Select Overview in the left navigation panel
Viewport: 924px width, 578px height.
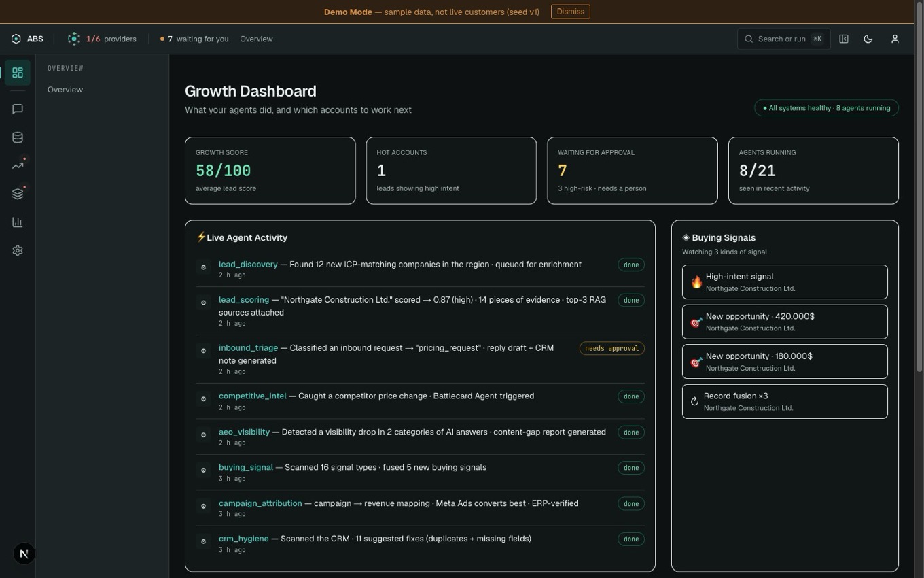pyautogui.click(x=65, y=90)
